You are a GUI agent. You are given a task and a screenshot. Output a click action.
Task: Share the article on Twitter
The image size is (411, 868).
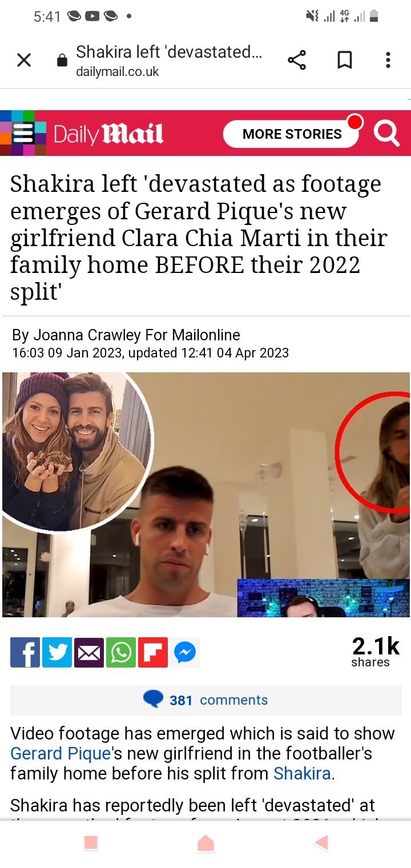(57, 652)
